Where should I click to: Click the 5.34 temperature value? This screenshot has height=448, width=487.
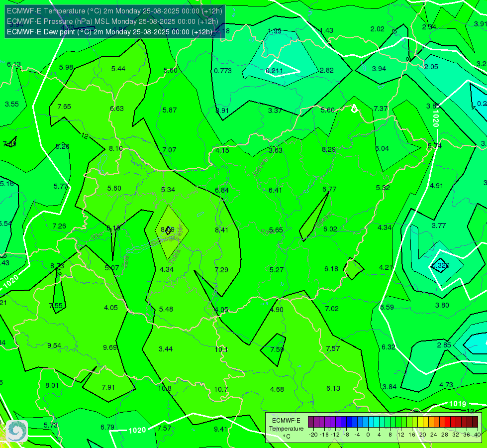pos(168,190)
